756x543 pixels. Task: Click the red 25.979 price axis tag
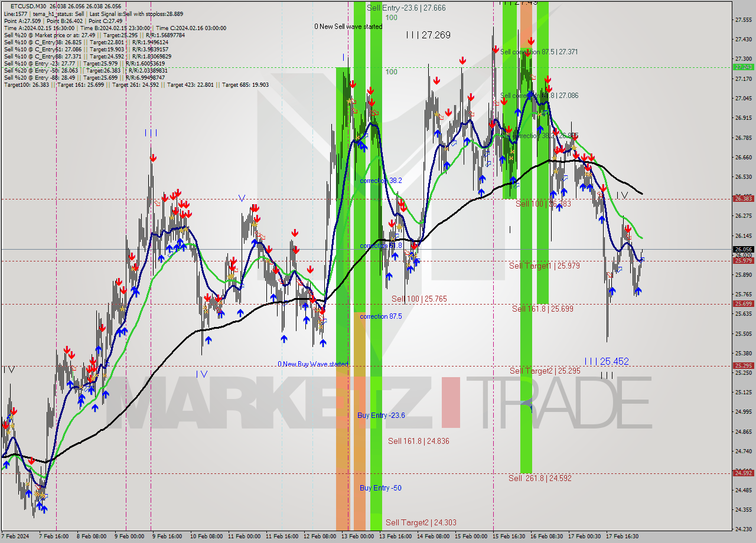click(x=744, y=260)
